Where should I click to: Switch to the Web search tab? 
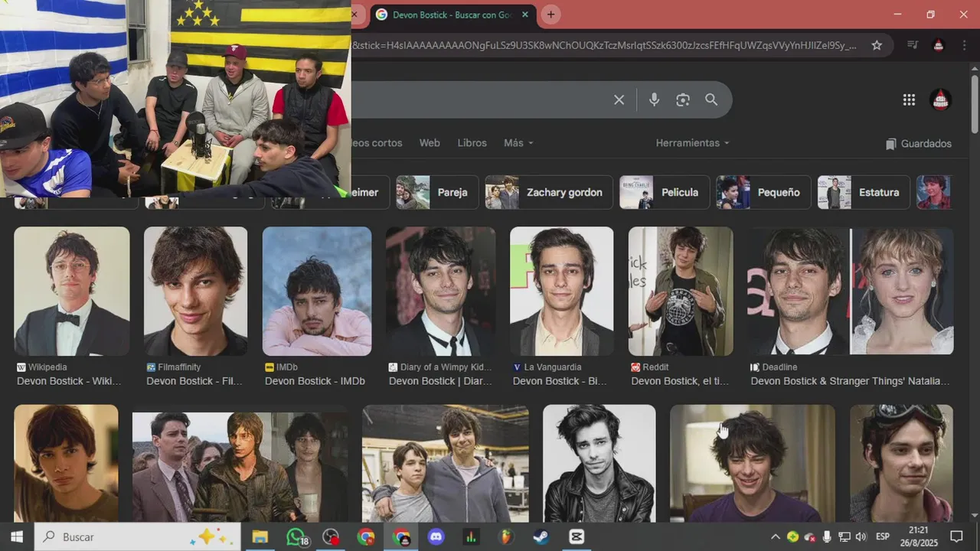[430, 143]
